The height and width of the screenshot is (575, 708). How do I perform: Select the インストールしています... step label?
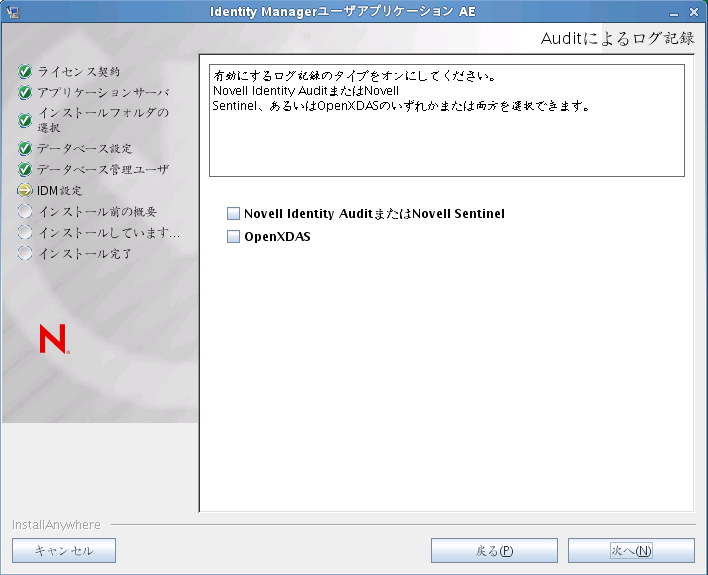[x=109, y=233]
